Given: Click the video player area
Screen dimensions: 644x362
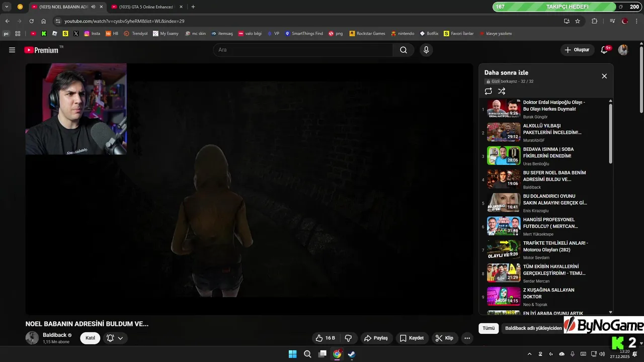Looking at the screenshot, I should 250,189.
